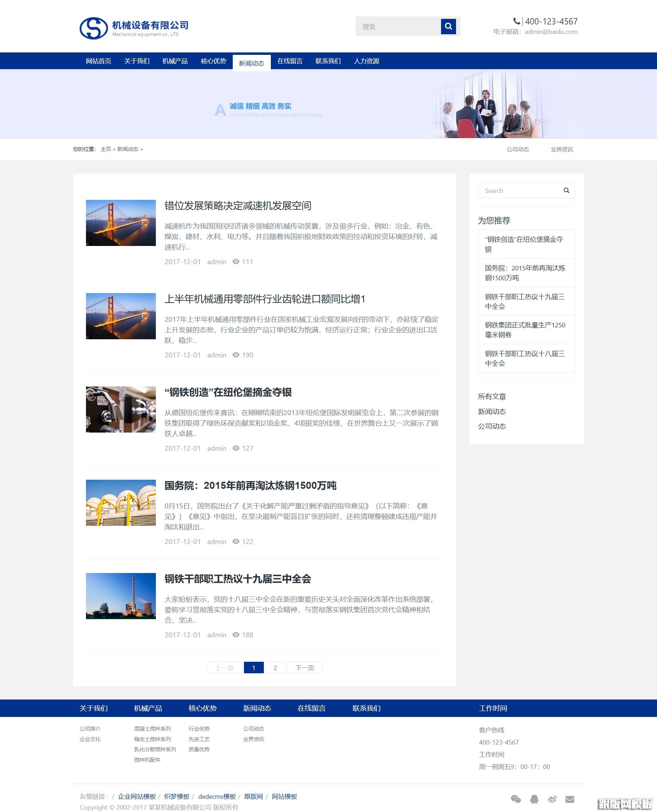Click the 企业网站模板 friendly link in footer
This screenshot has height=812, width=657.
click(x=137, y=796)
